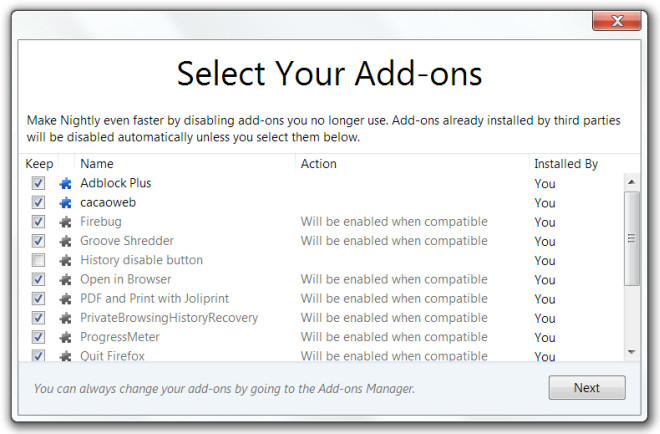Click the Groove Shredder add-on icon

65,241
